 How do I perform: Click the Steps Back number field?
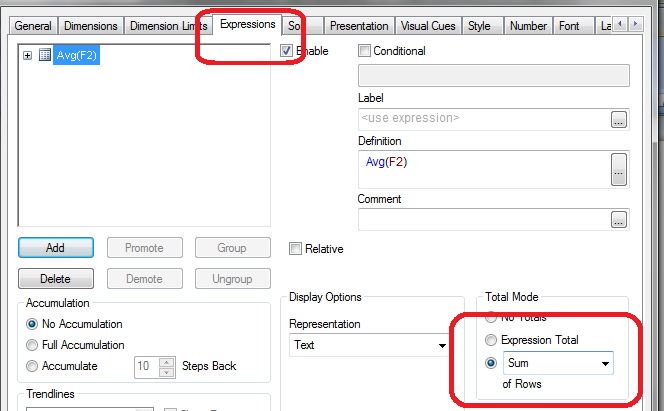[147, 367]
